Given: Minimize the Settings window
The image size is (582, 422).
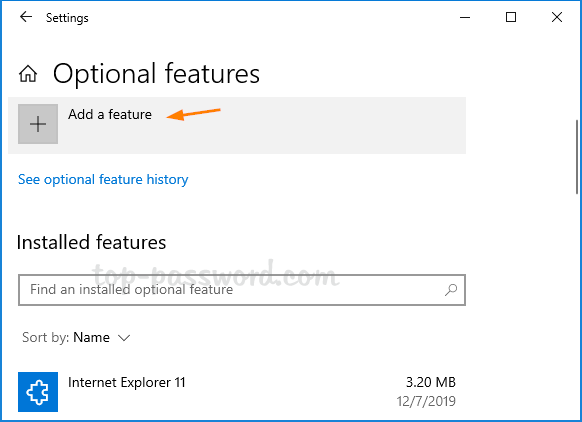Looking at the screenshot, I should coord(465,17).
